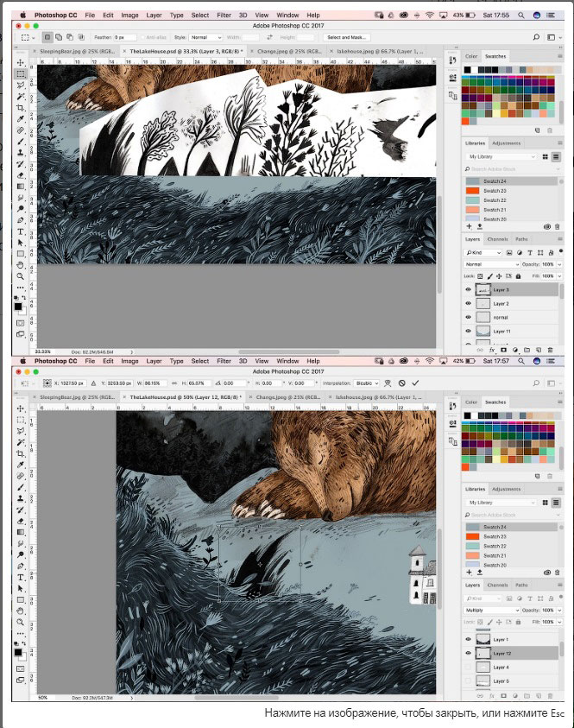Toggle Anti-alias checkbox in upper options bar
This screenshot has width=574, height=728.
click(x=142, y=37)
